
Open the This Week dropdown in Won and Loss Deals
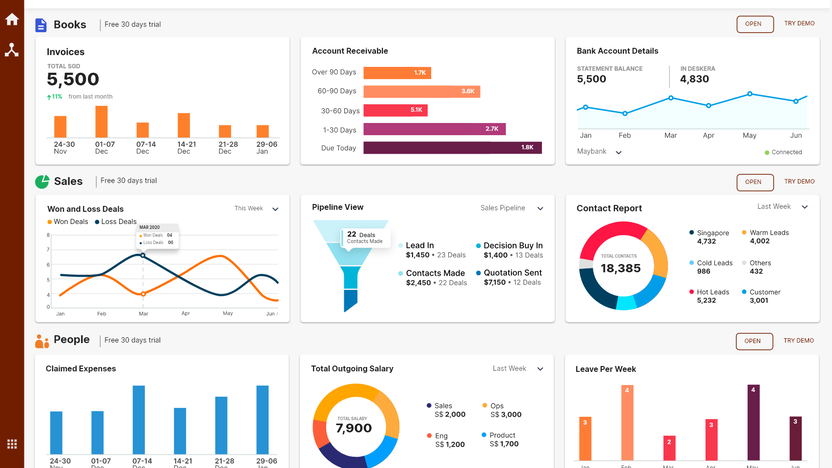(256, 209)
